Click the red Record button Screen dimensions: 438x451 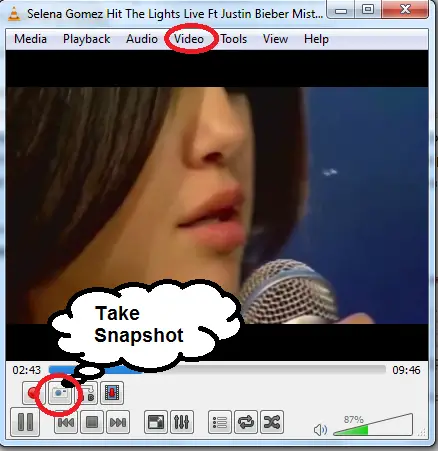pyautogui.click(x=33, y=393)
